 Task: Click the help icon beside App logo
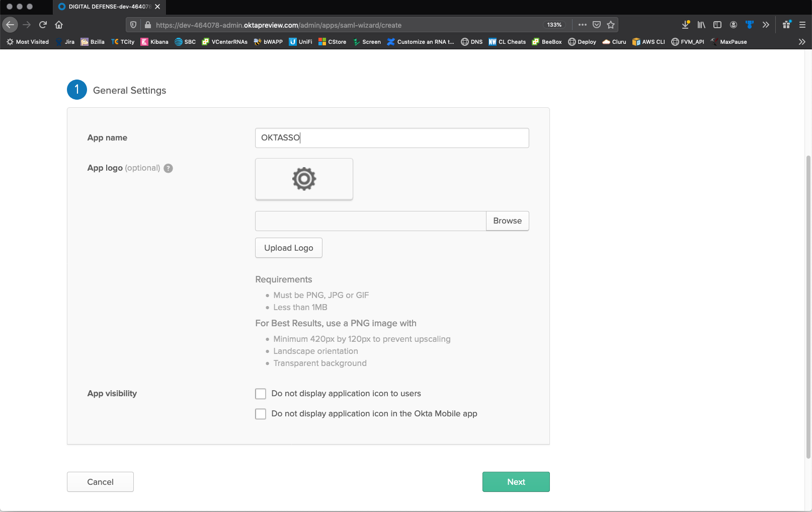click(169, 168)
